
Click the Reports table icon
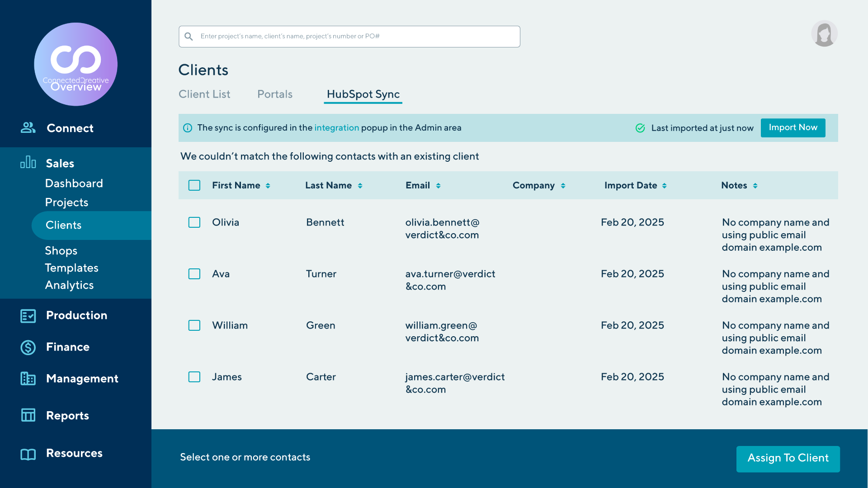click(x=28, y=415)
